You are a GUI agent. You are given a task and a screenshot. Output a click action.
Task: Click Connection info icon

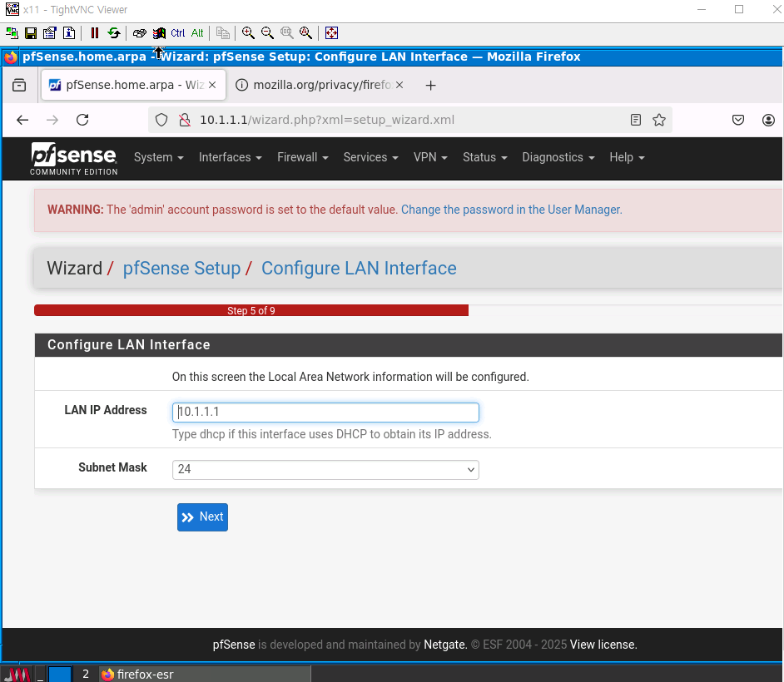pos(69,33)
